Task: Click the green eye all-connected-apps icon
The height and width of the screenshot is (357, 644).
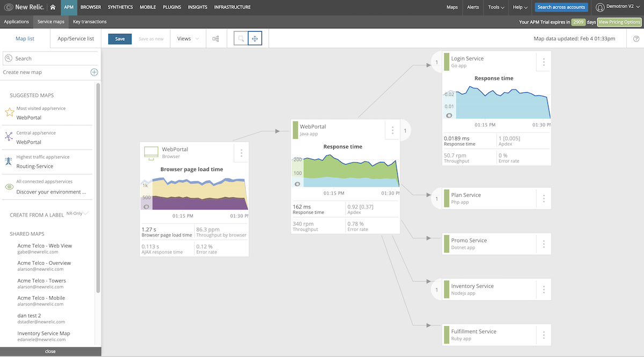Action: click(x=9, y=187)
